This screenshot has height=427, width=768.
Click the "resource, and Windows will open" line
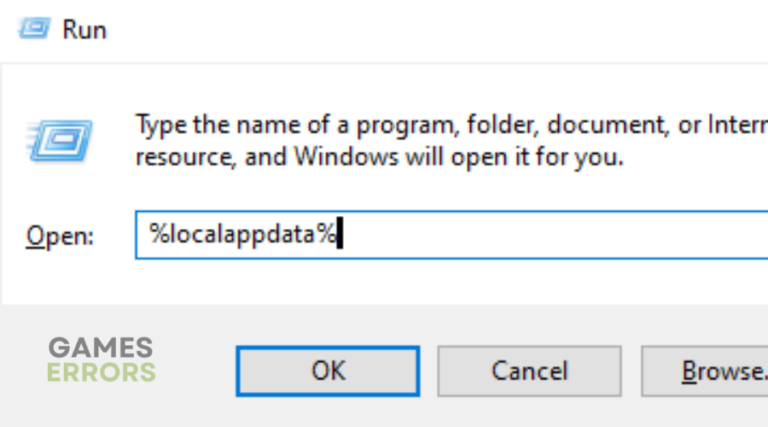tap(380, 156)
